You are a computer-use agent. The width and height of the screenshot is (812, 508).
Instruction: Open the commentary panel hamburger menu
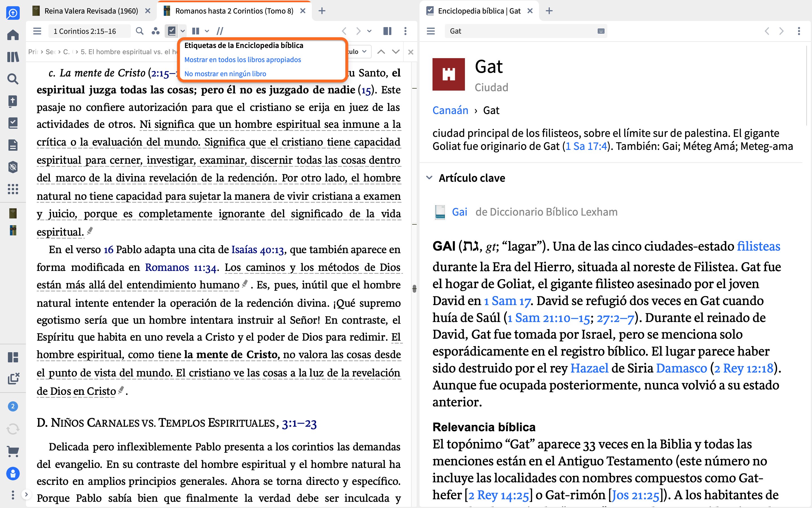(x=37, y=31)
